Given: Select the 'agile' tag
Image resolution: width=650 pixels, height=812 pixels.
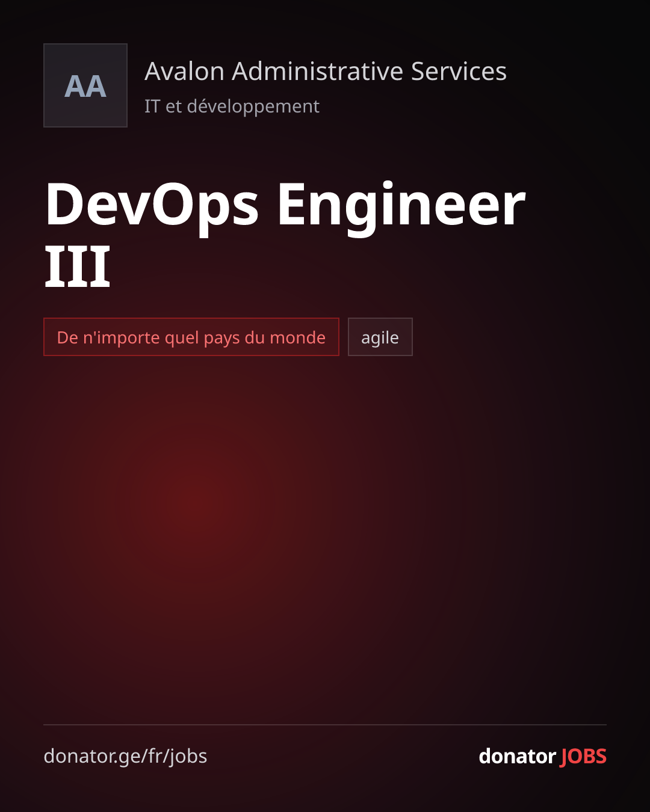Looking at the screenshot, I should click(380, 337).
